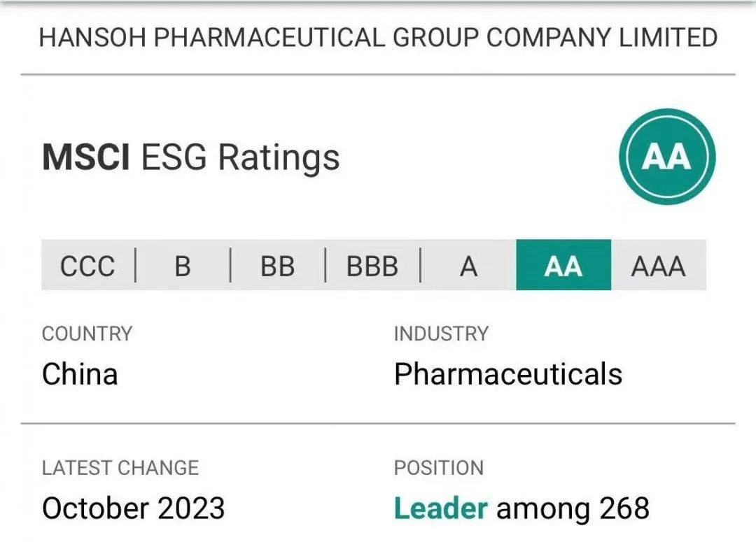Choose the BB rating on the scale

point(277,266)
